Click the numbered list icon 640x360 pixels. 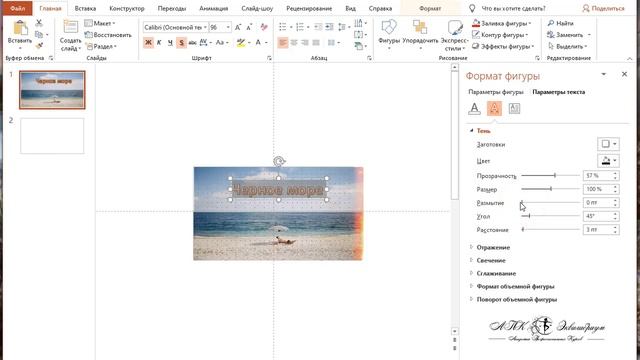300,27
